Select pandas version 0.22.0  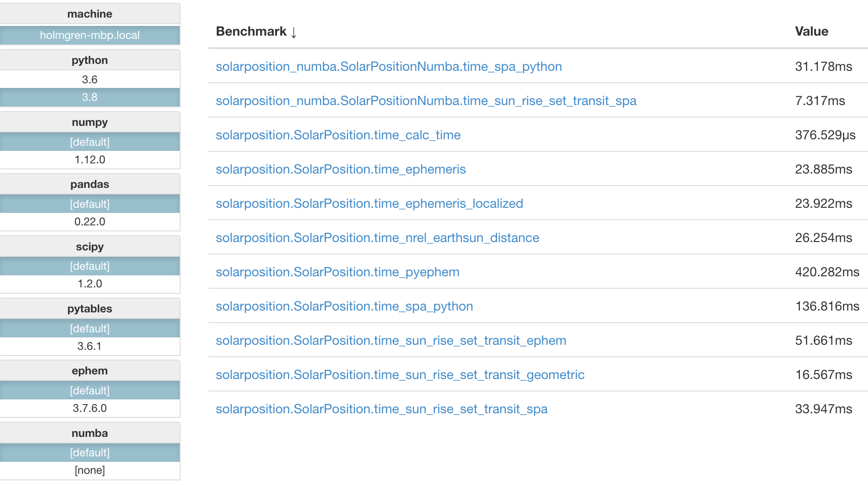pyautogui.click(x=90, y=222)
